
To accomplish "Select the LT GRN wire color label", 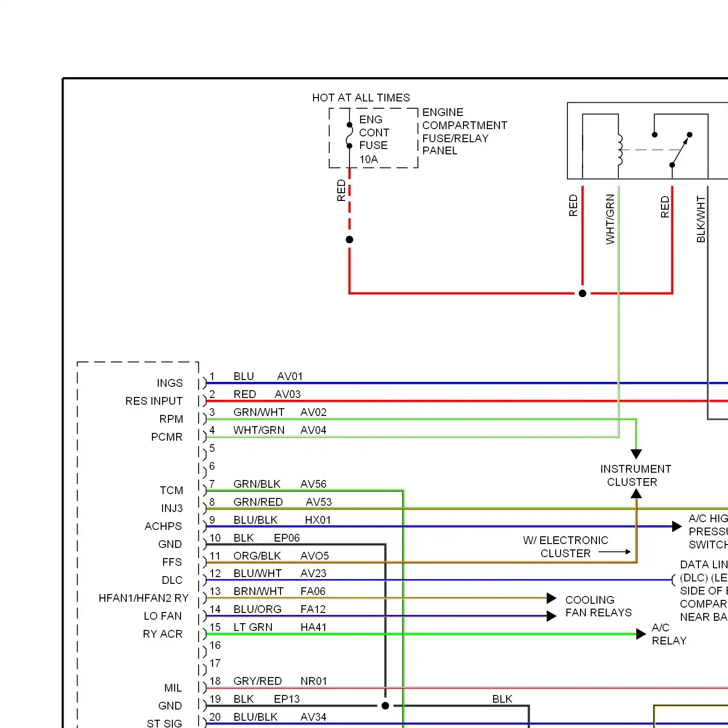I will pos(253,627).
